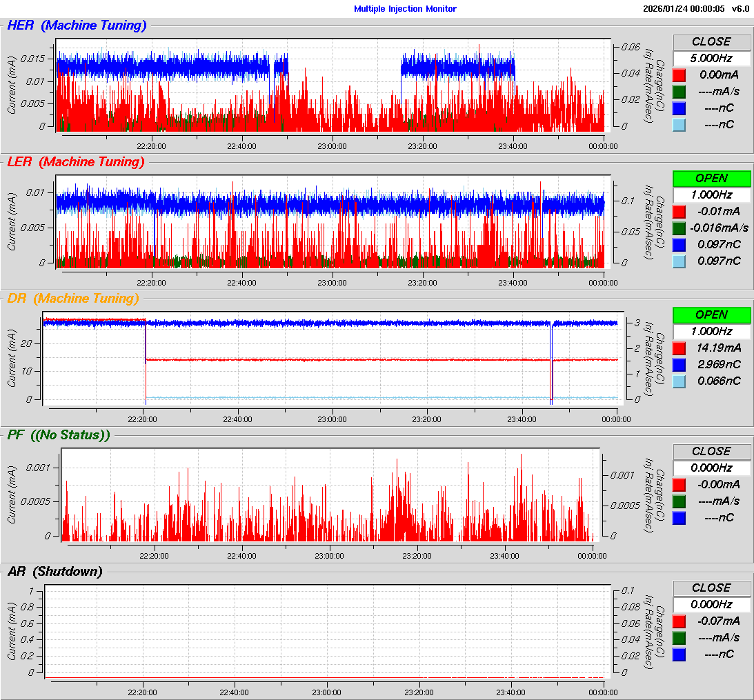Click the HER 5.000Hz repetition rate field
This screenshot has width=754, height=700.
pos(711,58)
